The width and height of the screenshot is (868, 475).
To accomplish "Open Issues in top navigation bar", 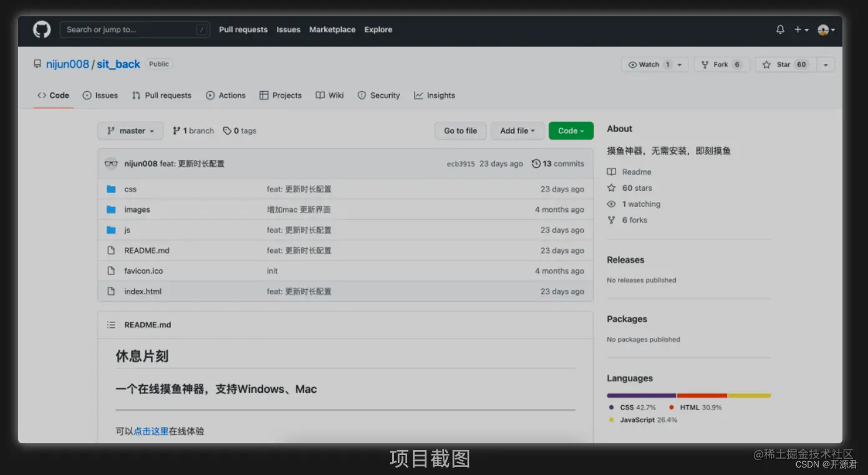I will pyautogui.click(x=288, y=29).
